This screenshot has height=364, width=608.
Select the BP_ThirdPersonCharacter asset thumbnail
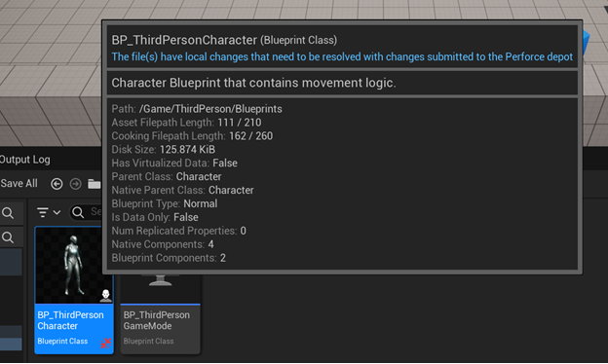[74, 266]
